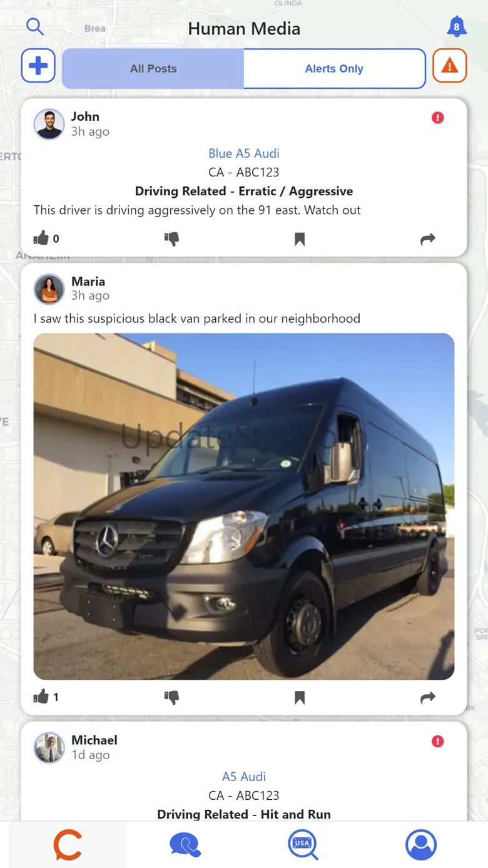Open Michael's A5 Audi link

[244, 777]
